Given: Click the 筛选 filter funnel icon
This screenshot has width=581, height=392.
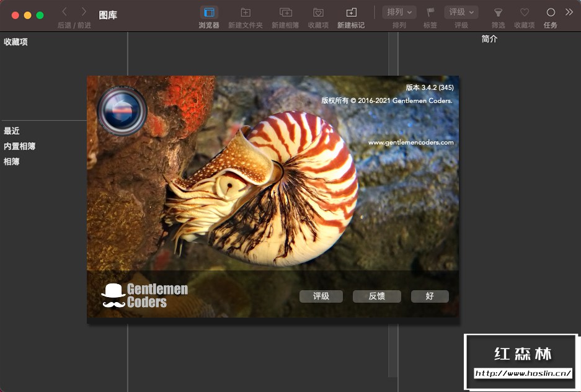Looking at the screenshot, I should coord(498,12).
